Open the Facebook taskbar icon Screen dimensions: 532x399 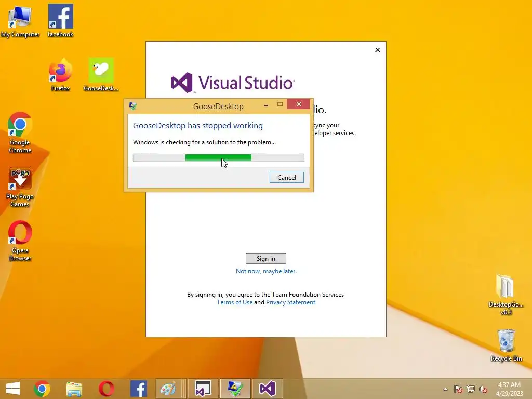click(138, 389)
